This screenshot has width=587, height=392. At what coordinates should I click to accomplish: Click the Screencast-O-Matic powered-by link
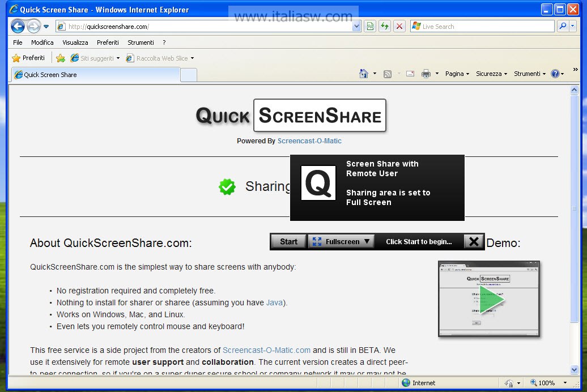pos(309,141)
